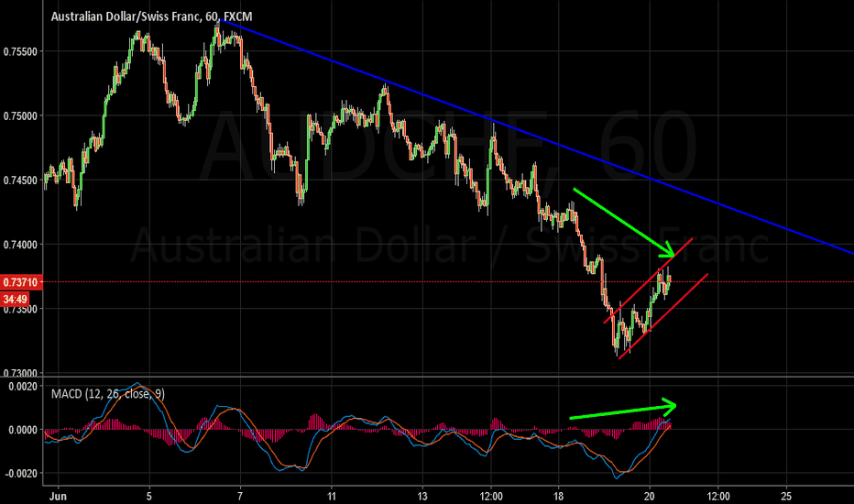Click the current price label 0.73710
Viewport: 854px width, 504px height.
[x=21, y=282]
